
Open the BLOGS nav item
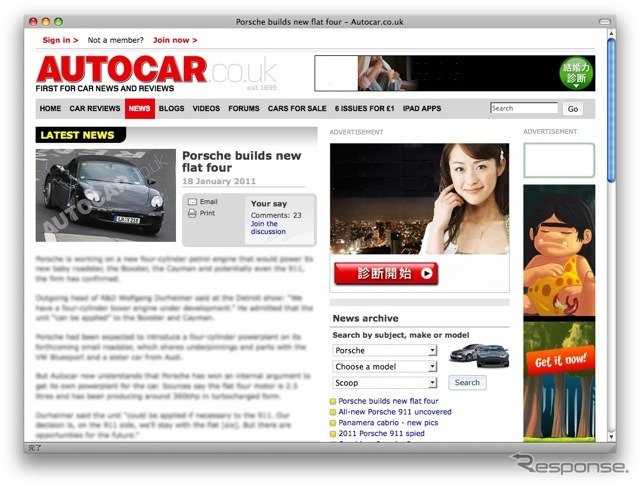[x=171, y=109]
